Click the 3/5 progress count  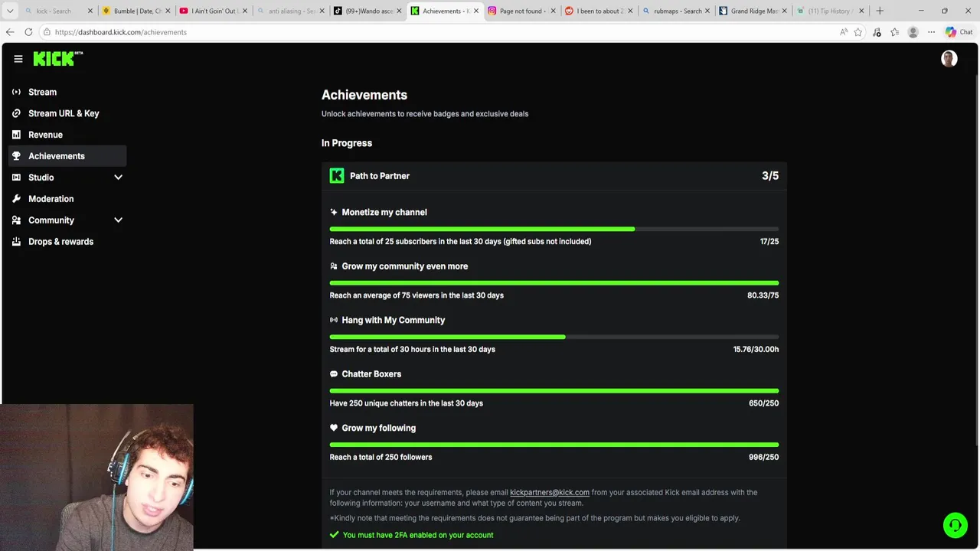770,176
